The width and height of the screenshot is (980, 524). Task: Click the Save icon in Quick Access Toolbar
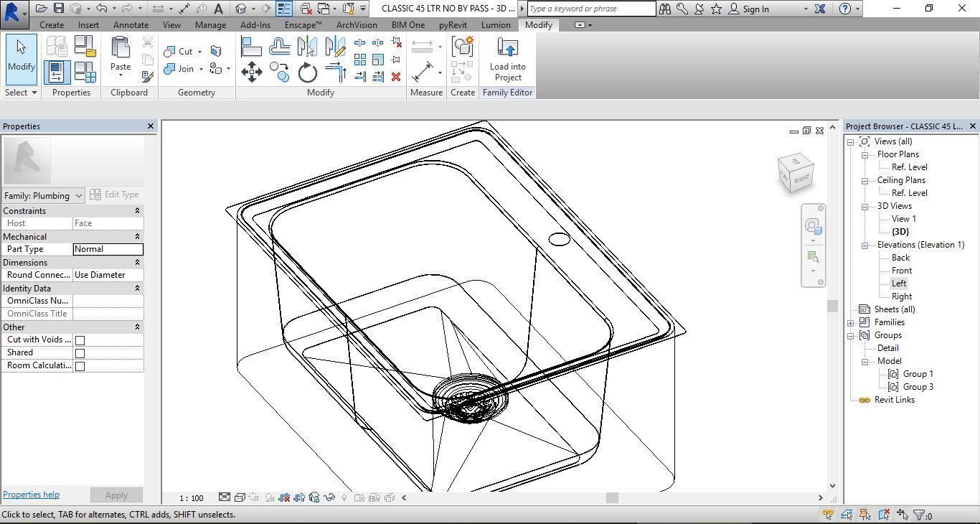click(59, 9)
